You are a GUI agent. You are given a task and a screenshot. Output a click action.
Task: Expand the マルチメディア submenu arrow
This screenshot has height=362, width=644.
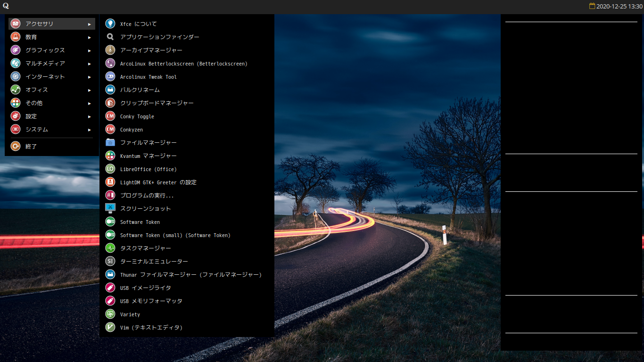coord(90,64)
